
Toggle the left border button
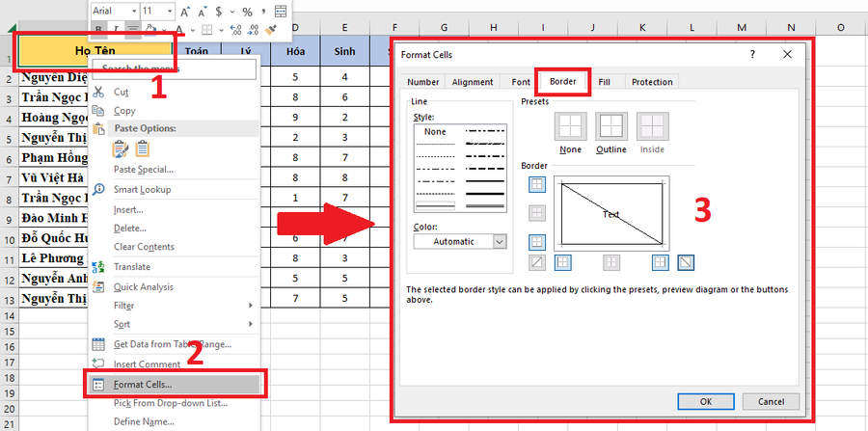(563, 262)
